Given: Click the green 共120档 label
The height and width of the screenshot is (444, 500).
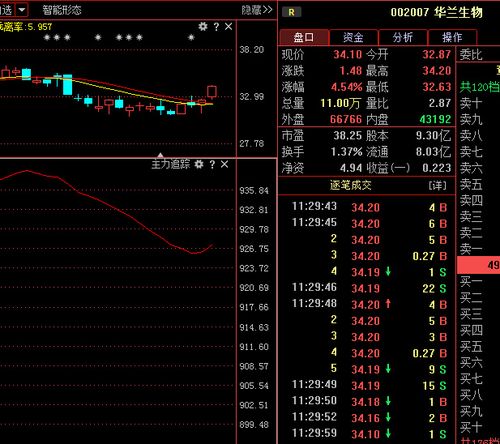Looking at the screenshot, I should (x=480, y=87).
